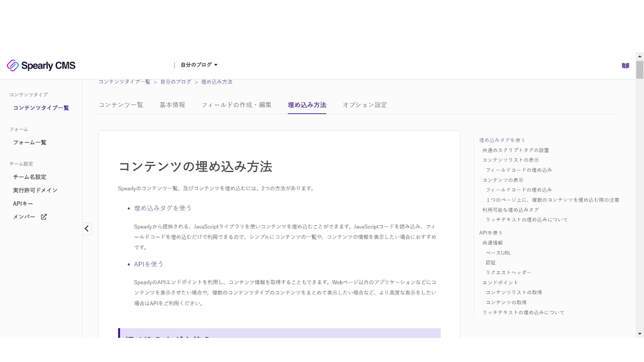Jump to APIを使う in table of contents

[491, 233]
